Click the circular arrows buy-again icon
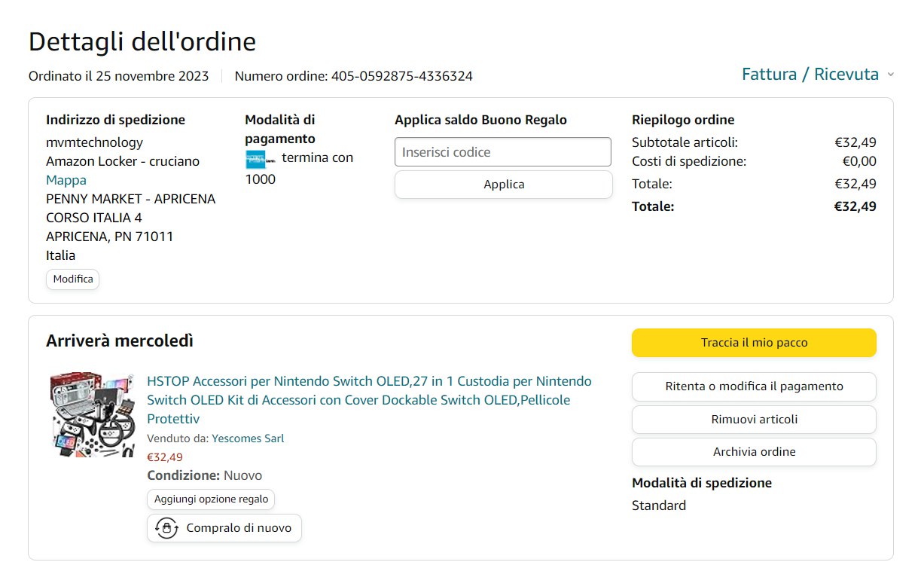 pyautogui.click(x=166, y=528)
